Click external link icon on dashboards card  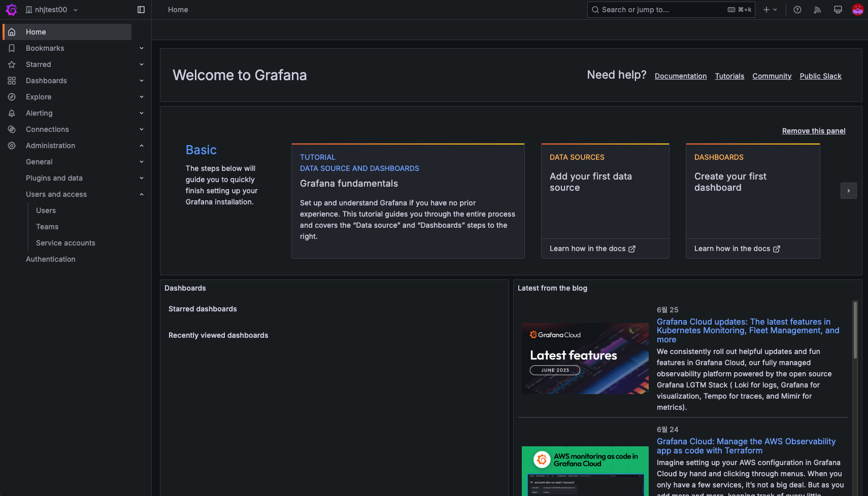coord(777,249)
